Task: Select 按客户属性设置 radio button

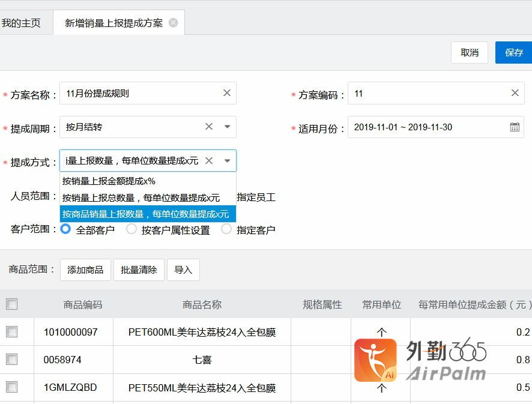Action: coord(131,229)
